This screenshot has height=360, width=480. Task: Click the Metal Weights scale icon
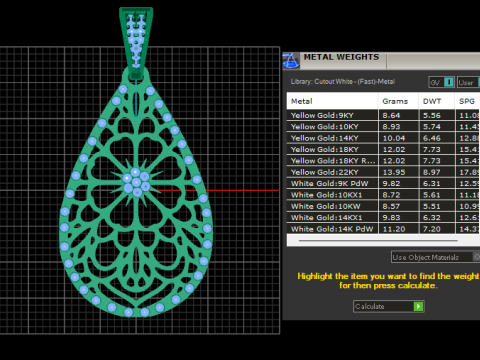[291, 61]
